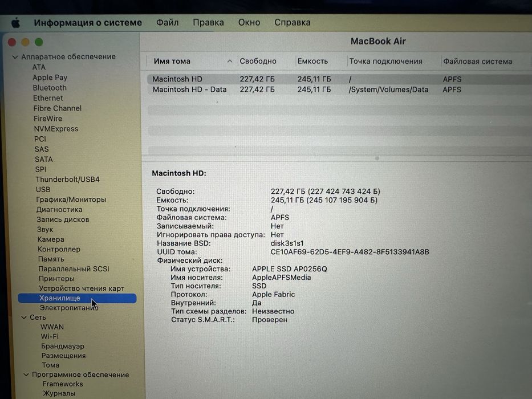
Task: Select the Macintosh HD volume row
Action: click(x=339, y=79)
